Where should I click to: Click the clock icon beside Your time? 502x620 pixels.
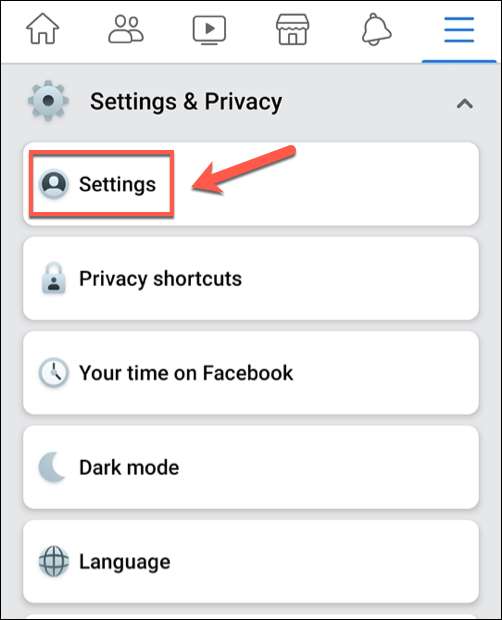[x=53, y=372]
